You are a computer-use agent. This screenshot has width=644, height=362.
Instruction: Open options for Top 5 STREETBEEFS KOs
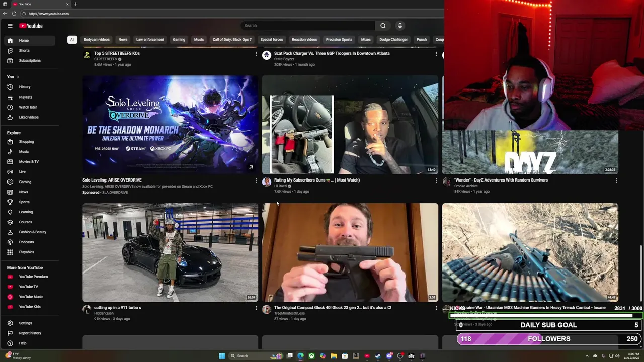[x=256, y=54]
